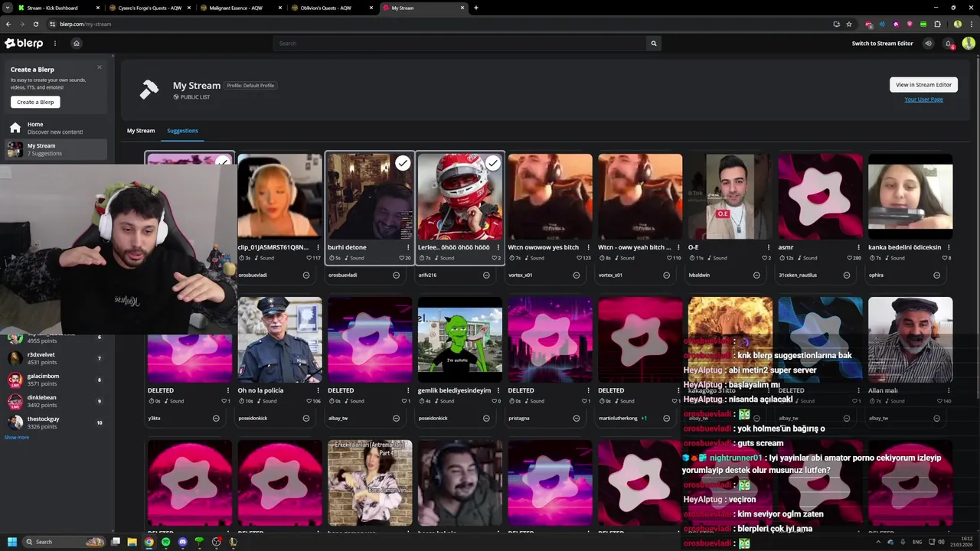This screenshot has width=980, height=551.
Task: Switch to Stream - Kick Dashboard tab
Action: point(57,8)
